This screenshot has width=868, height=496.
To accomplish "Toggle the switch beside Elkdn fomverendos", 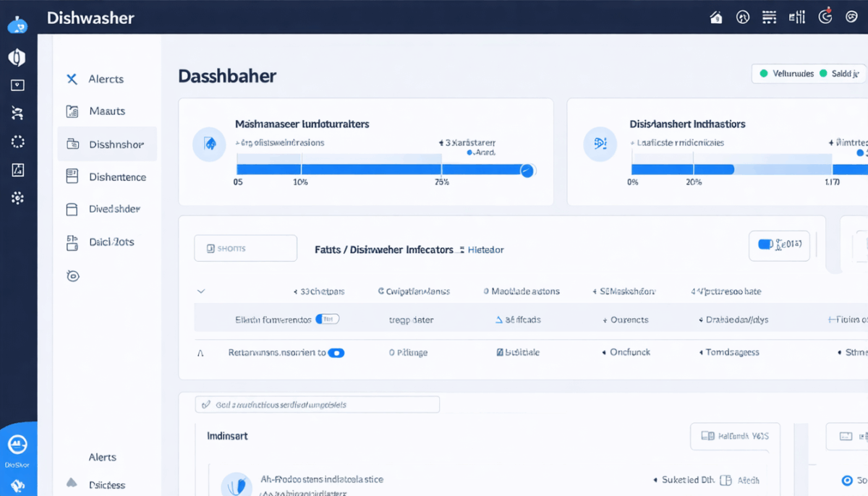I will pyautogui.click(x=328, y=319).
